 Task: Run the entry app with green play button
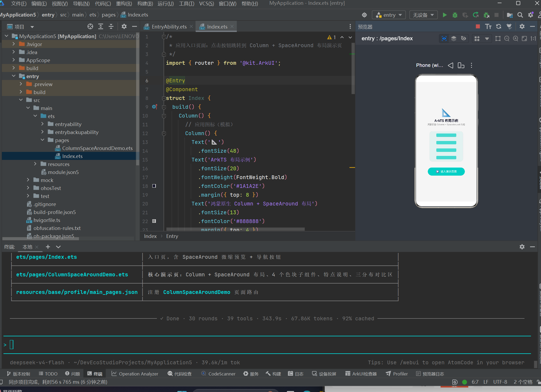445,15
